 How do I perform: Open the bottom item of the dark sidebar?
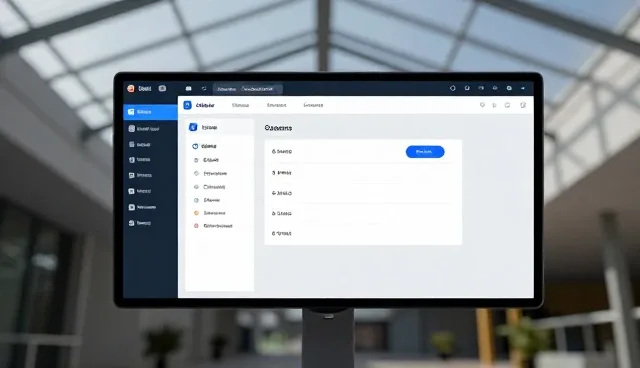coord(140,223)
